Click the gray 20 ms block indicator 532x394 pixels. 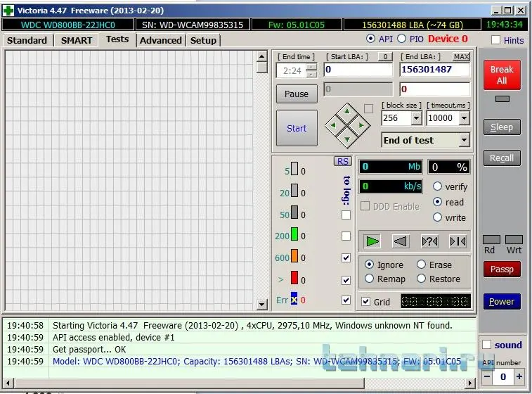point(294,191)
